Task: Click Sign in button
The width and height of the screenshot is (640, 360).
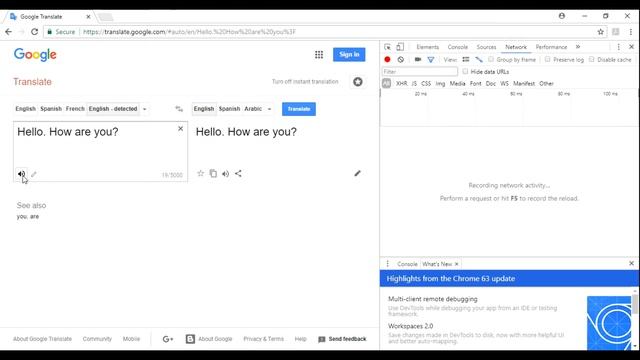Action: pos(349,55)
